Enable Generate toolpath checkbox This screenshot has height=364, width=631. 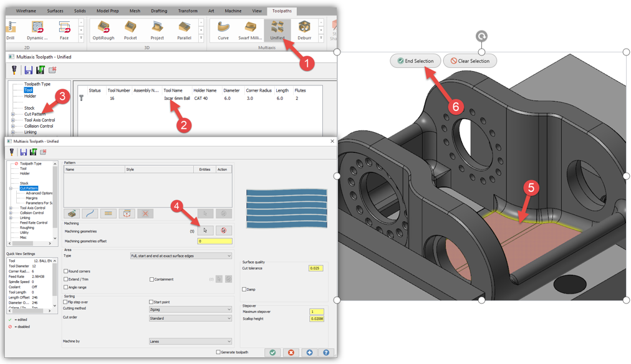coord(218,352)
